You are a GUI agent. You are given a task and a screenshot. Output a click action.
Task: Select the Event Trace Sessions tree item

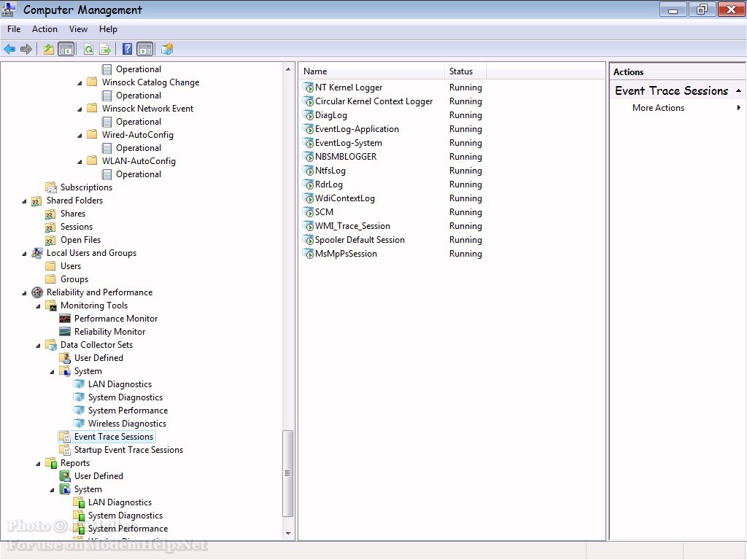pyautogui.click(x=114, y=437)
